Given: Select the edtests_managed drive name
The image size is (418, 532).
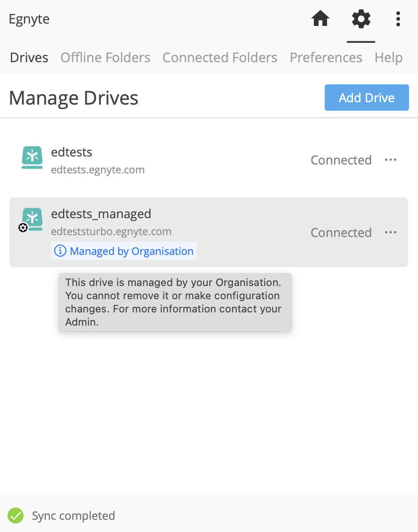Looking at the screenshot, I should pyautogui.click(x=101, y=214).
